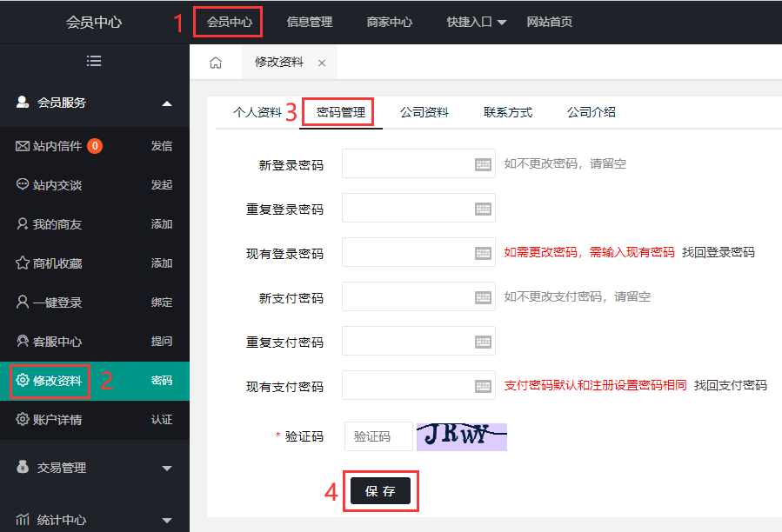Open 账户详情 in the sidebar
This screenshot has width=782, height=532.
tap(57, 420)
